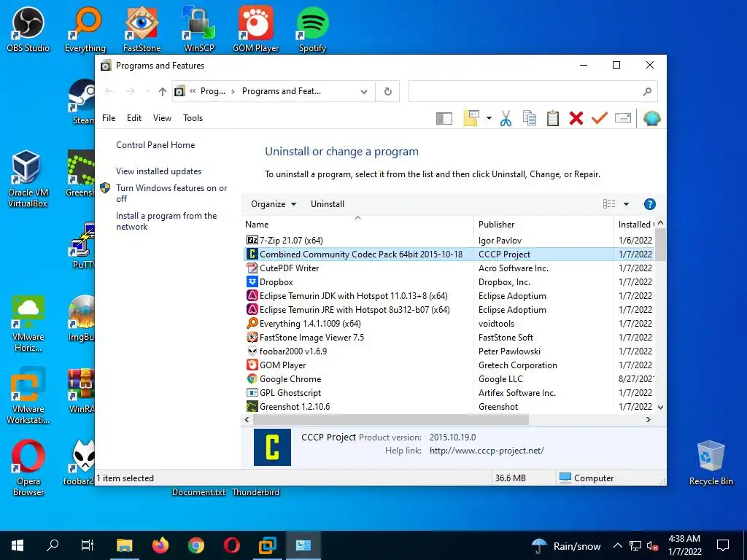Select Eclipse Temurin JDK with Hotspot entry

tap(449, 296)
